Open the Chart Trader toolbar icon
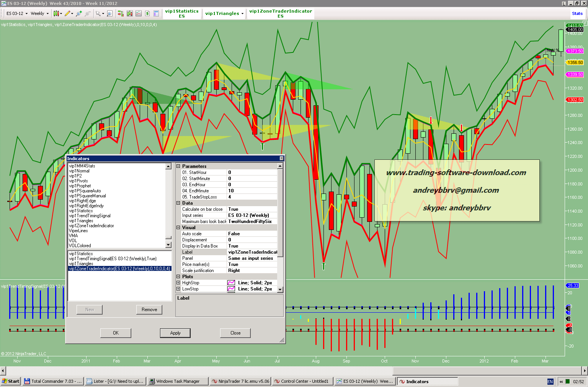This screenshot has width=588, height=387. (121, 13)
